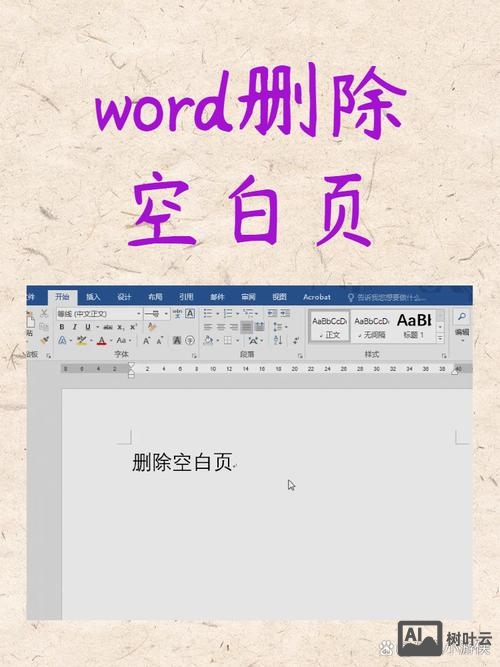Switch to the 插入 ribbon tab

pos(93,297)
